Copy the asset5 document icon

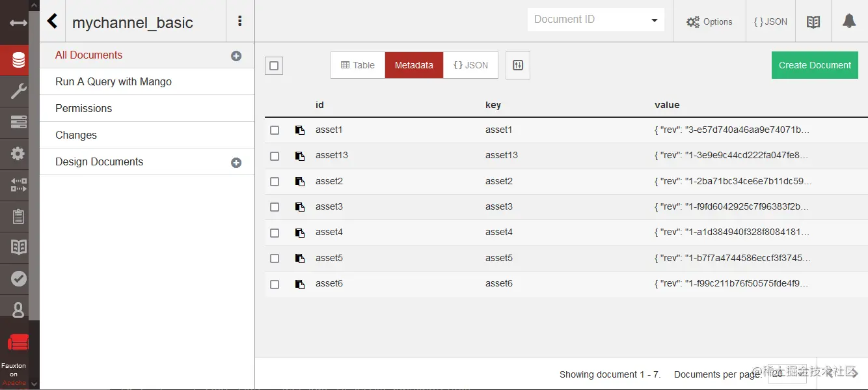coord(300,258)
